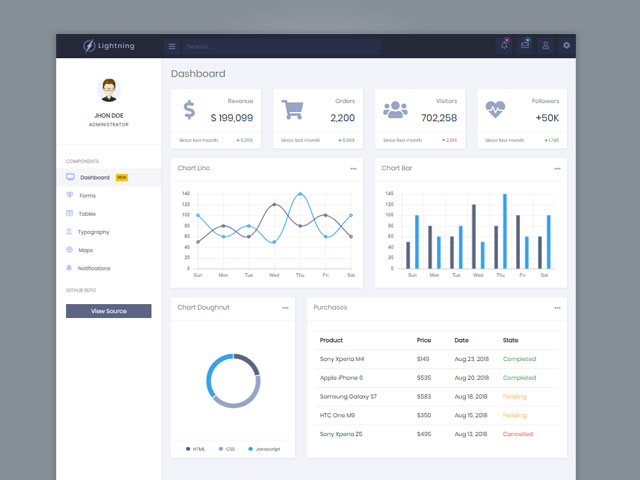The height and width of the screenshot is (480, 640).
Task: Open the user profile icon
Action: point(546,46)
